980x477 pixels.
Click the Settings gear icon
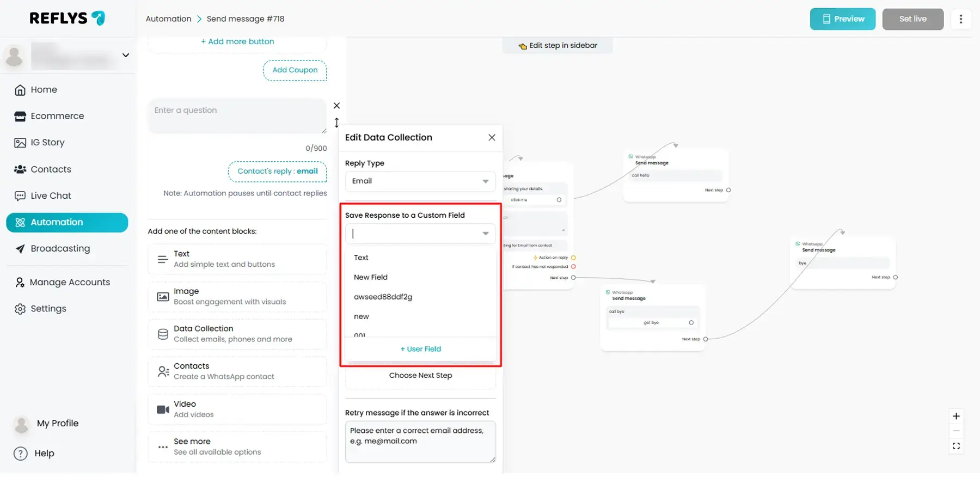[x=20, y=309]
